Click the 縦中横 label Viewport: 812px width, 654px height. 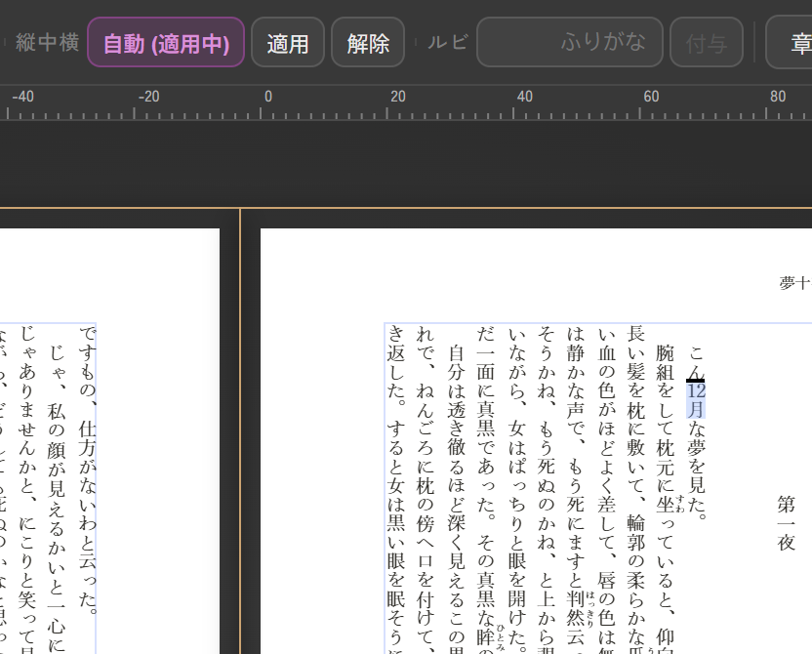47,42
